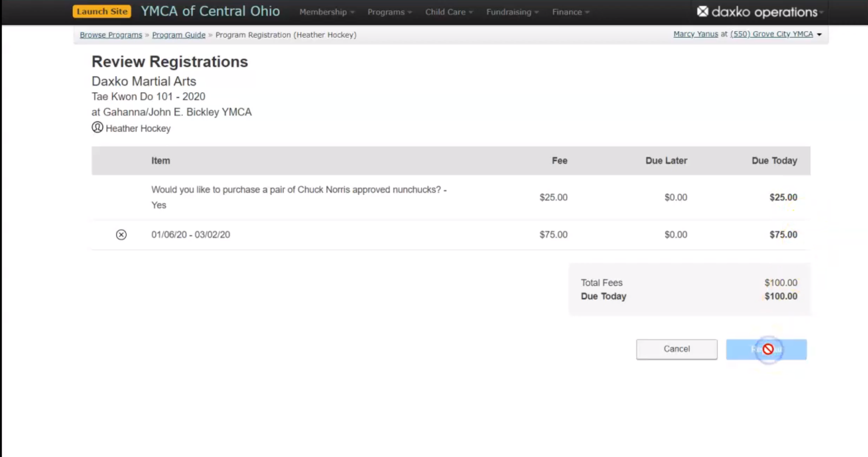Screen dimensions: 868x457
Task: Click the bold Due Today $100.00 total
Action: 781,296
